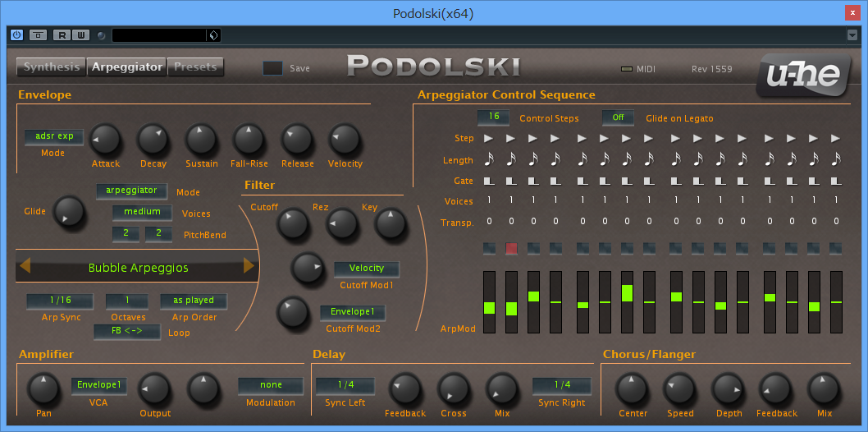Click the Sustain knob
Screen dimensions: 868x432
201,139
